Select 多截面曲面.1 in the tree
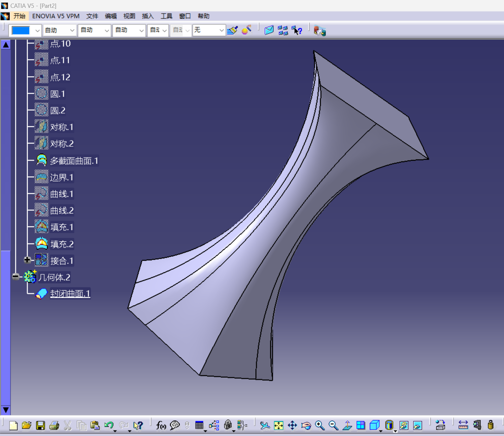Screen dimensions: 504x436 [x=74, y=161]
